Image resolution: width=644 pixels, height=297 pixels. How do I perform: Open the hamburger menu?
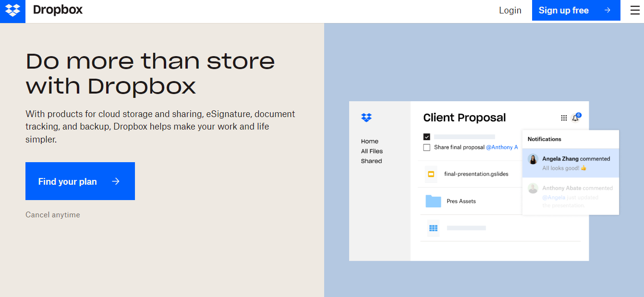coord(635,10)
